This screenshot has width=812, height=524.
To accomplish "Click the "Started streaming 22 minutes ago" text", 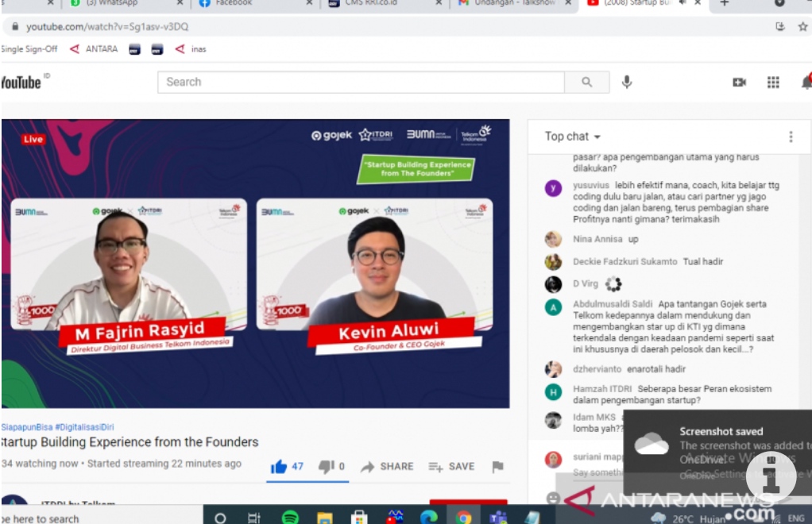I will coord(164,464).
